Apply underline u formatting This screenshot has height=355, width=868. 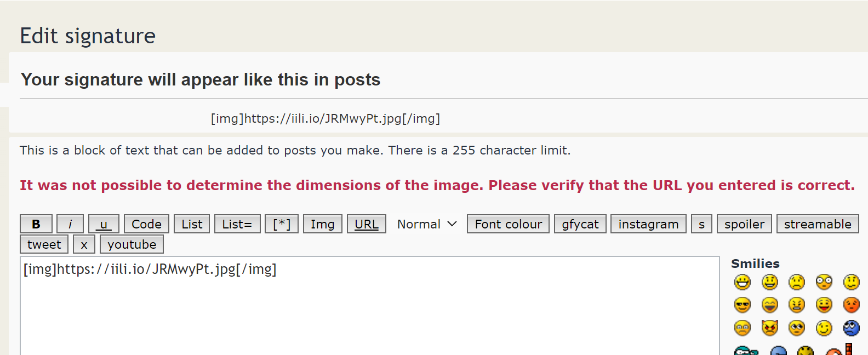[104, 224]
